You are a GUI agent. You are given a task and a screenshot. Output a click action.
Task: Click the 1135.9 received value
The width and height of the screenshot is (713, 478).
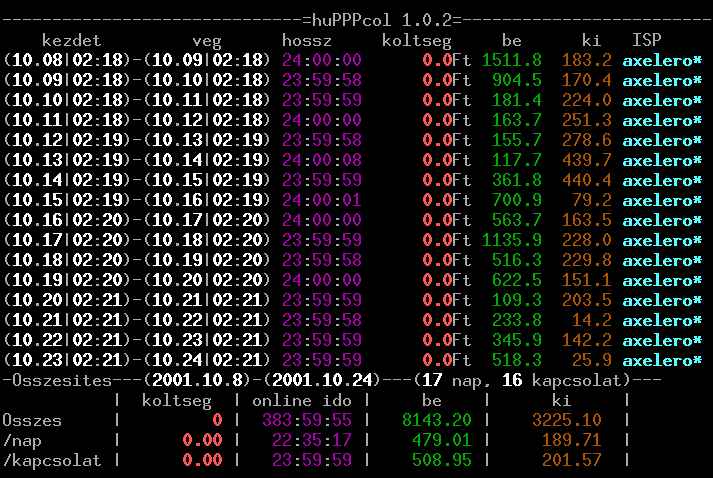510,240
